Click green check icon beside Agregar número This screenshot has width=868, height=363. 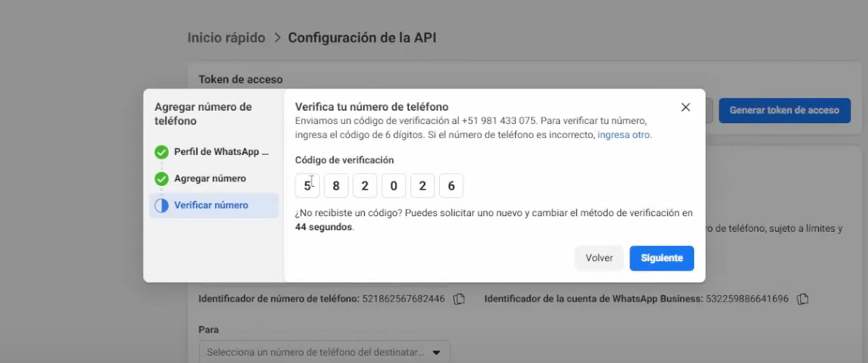pyautogui.click(x=161, y=179)
